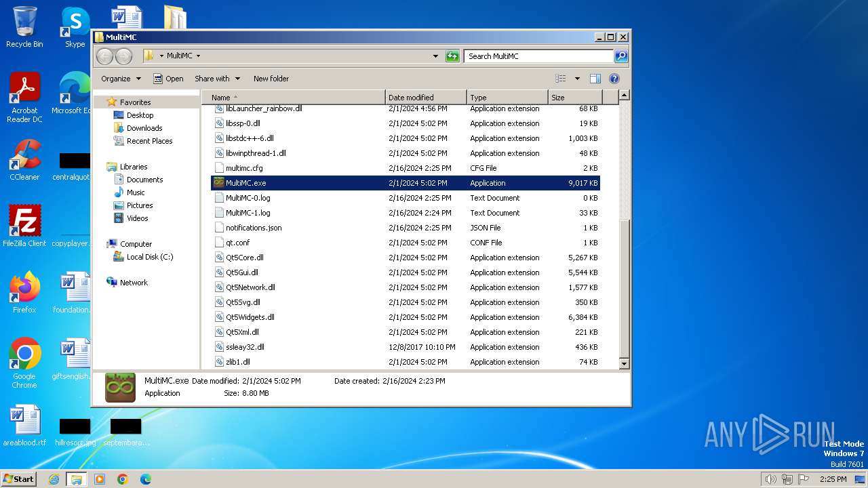Click the Start button
Screen dimensions: 868x488
18,479
